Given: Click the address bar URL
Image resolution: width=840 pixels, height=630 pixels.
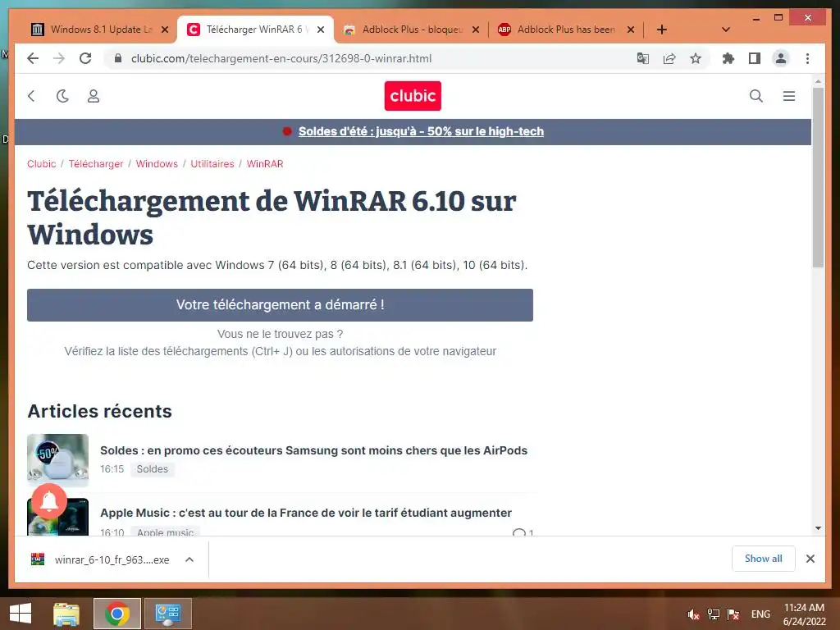Looking at the screenshot, I should 281,58.
